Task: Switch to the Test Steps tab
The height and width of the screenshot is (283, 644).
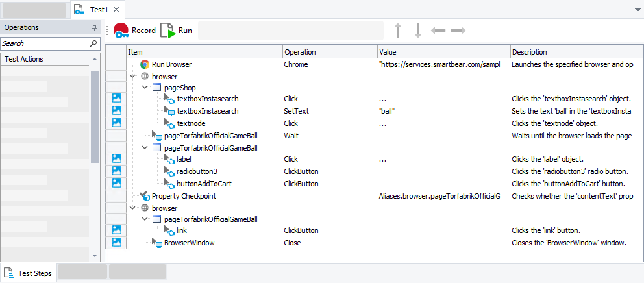Action: 29,273
